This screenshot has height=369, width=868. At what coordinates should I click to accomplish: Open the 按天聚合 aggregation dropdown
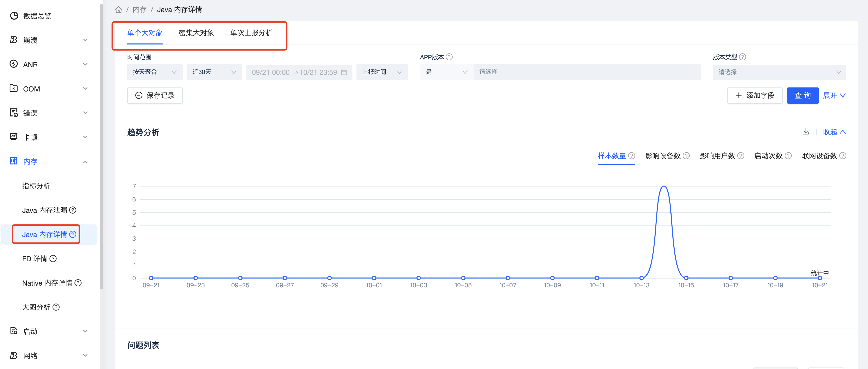click(155, 72)
